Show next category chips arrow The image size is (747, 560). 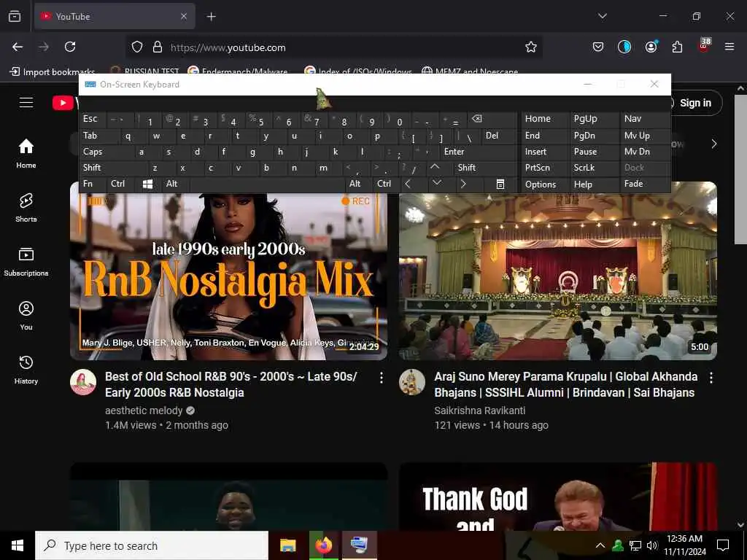point(713,144)
